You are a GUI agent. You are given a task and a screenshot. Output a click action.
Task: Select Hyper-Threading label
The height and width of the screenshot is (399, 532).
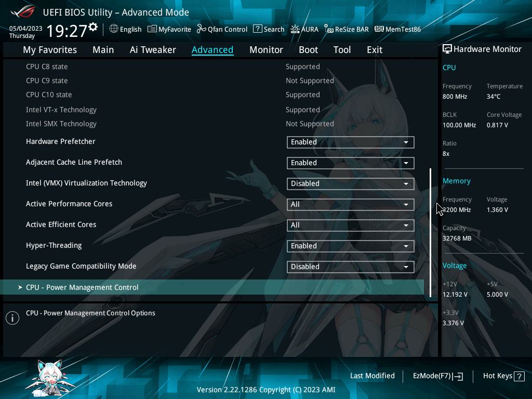[54, 245]
